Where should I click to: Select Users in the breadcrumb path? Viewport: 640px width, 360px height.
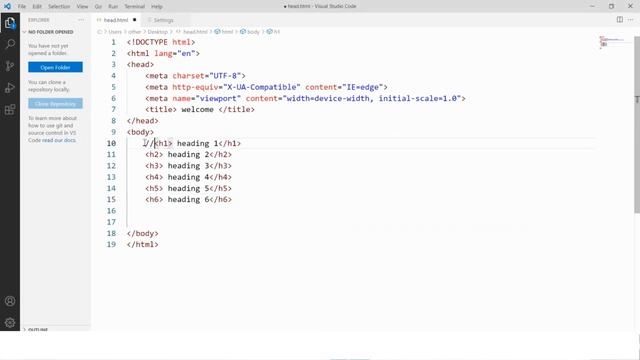[x=115, y=32]
